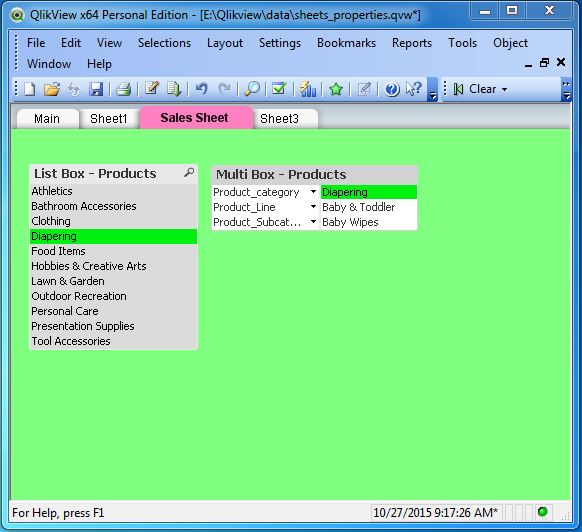Click the Multi Box - Products caption

pyautogui.click(x=315, y=174)
